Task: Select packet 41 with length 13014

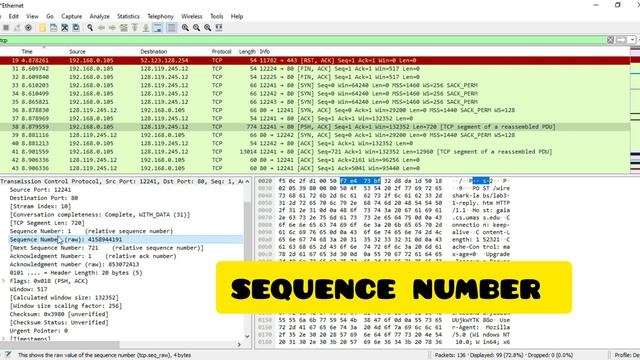Action: tap(315, 151)
